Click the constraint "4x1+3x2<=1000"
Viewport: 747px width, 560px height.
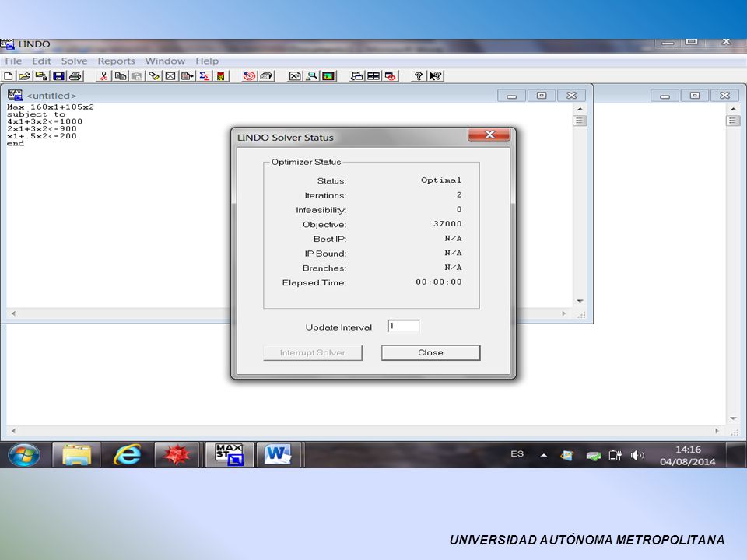click(x=45, y=121)
